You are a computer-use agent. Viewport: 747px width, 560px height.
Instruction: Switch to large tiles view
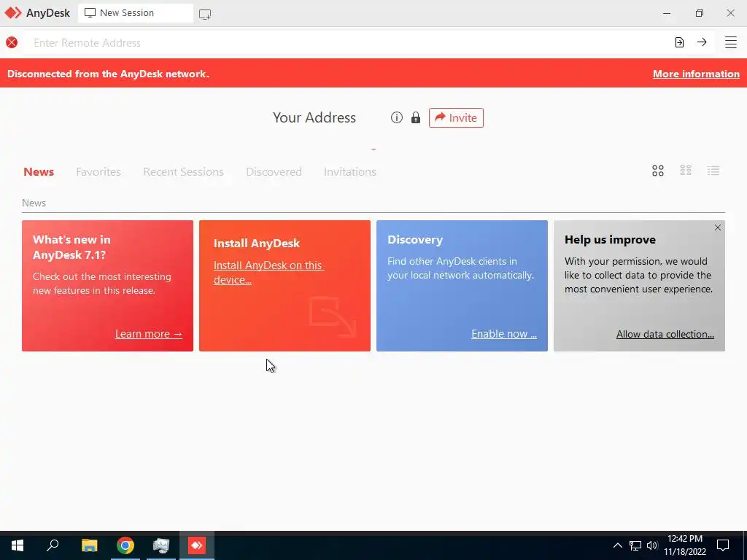tap(658, 171)
